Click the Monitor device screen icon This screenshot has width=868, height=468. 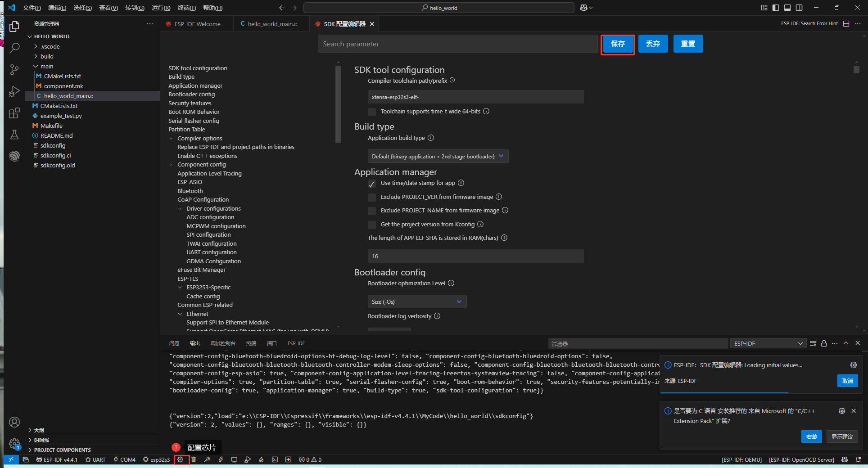[x=234, y=459]
